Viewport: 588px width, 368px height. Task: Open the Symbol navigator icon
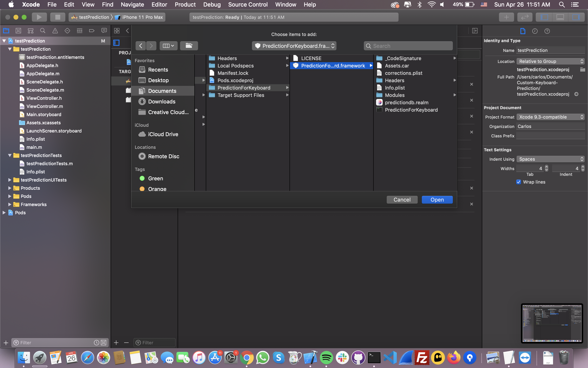pyautogui.click(x=31, y=31)
